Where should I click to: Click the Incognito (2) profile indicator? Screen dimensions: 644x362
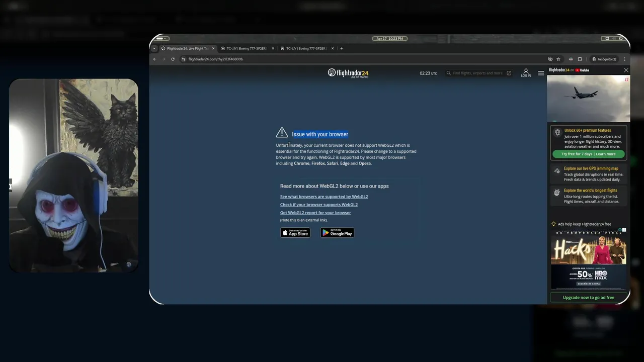(604, 59)
